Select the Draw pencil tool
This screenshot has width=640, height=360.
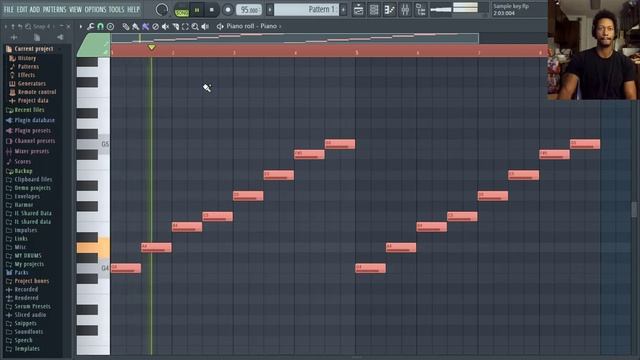click(x=126, y=27)
